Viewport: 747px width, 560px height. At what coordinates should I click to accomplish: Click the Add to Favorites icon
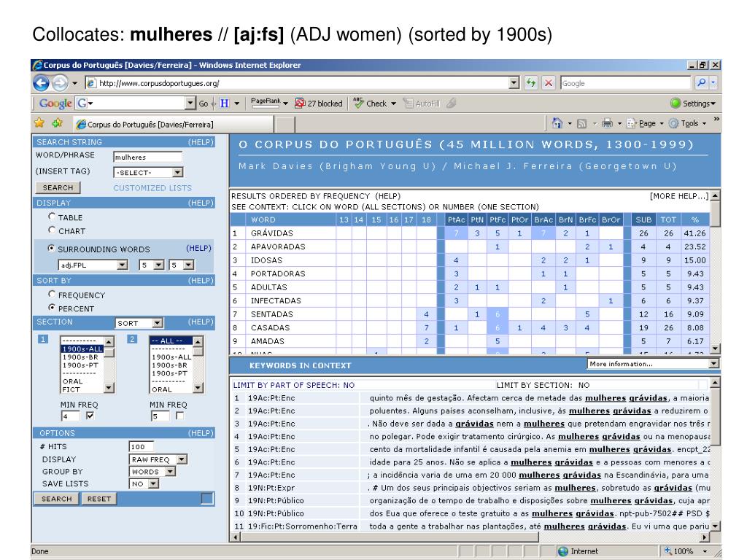(x=57, y=123)
